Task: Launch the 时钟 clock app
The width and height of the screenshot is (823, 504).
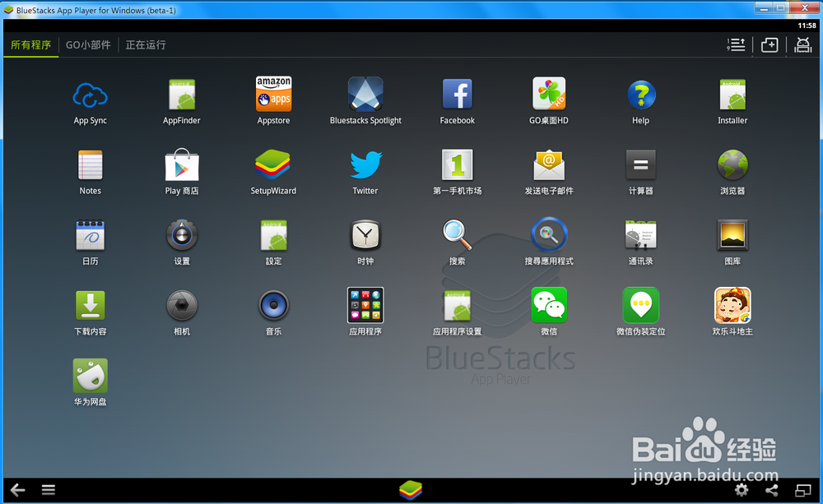Action: point(365,235)
